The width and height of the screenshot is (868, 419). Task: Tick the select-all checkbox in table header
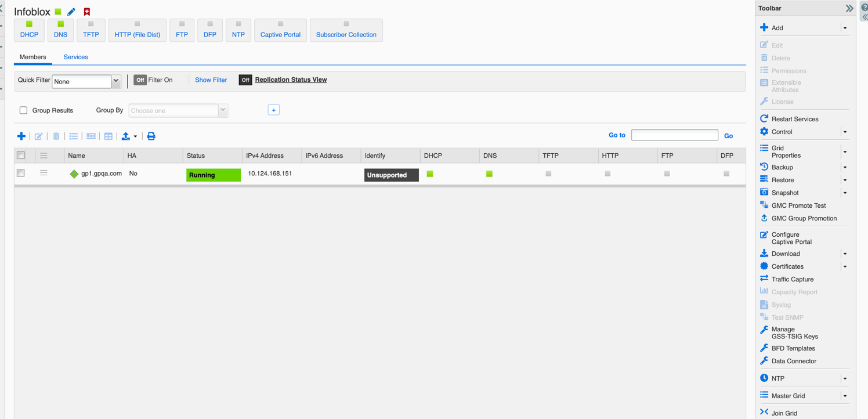(21, 156)
